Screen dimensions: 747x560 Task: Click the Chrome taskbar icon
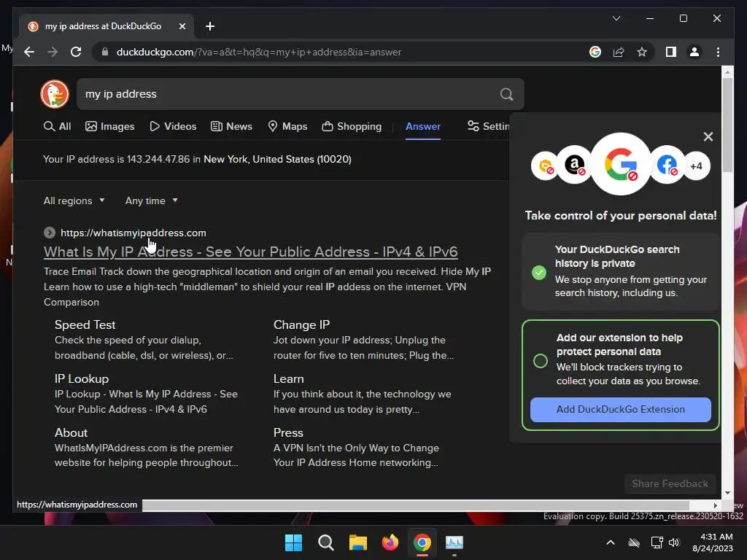point(422,542)
